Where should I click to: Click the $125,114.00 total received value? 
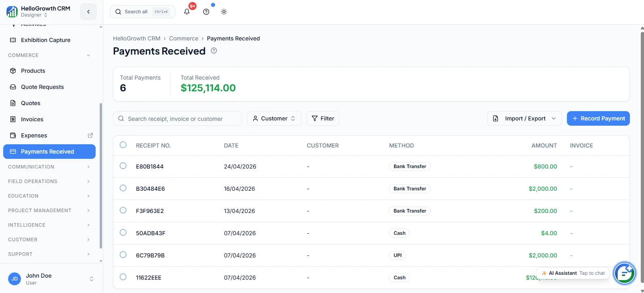point(208,88)
